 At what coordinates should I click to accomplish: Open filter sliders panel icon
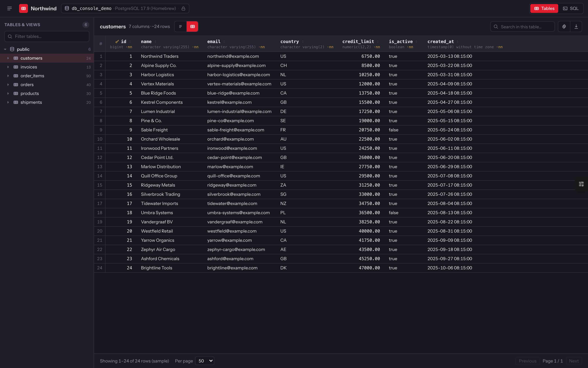point(581,184)
